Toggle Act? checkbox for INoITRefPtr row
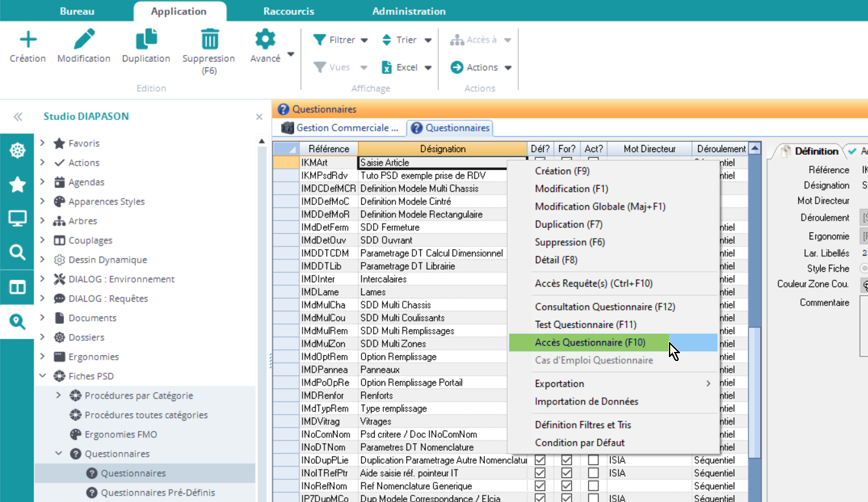Screen dimensions: 868x502 (593, 473)
